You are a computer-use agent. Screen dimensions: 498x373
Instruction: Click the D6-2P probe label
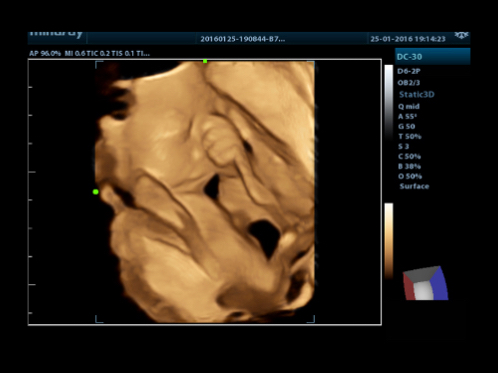point(409,71)
